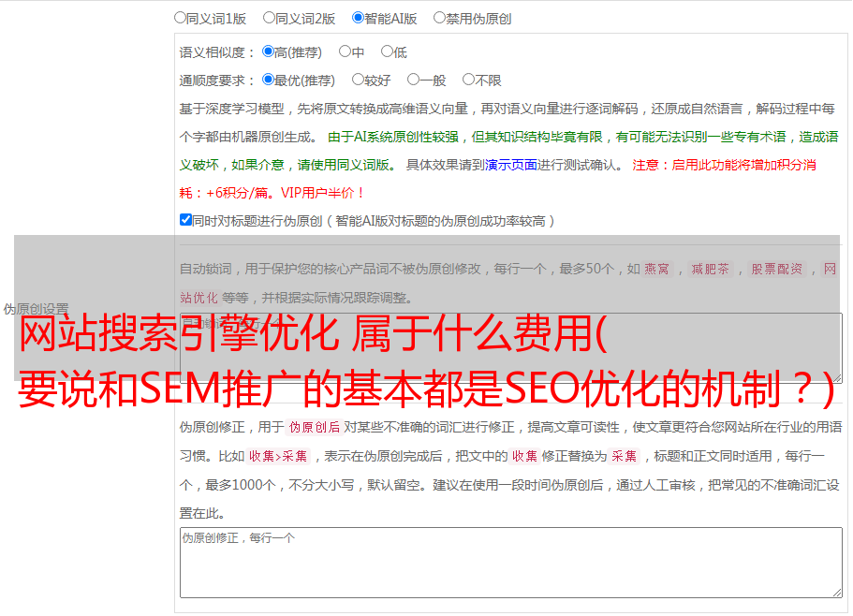This screenshot has height=616, width=853.
Task: Click the 收集>采集 example tag
Action: [278, 456]
